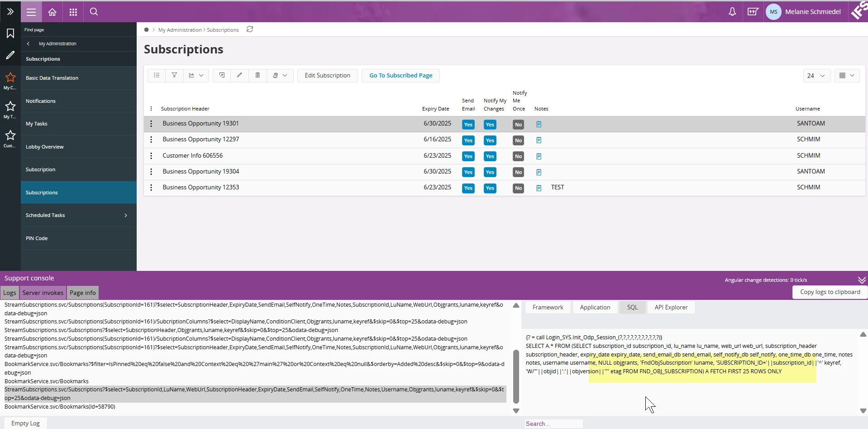868x429 pixels.
Task: Click the subscription bell toolbar icon
Action: tap(275, 75)
